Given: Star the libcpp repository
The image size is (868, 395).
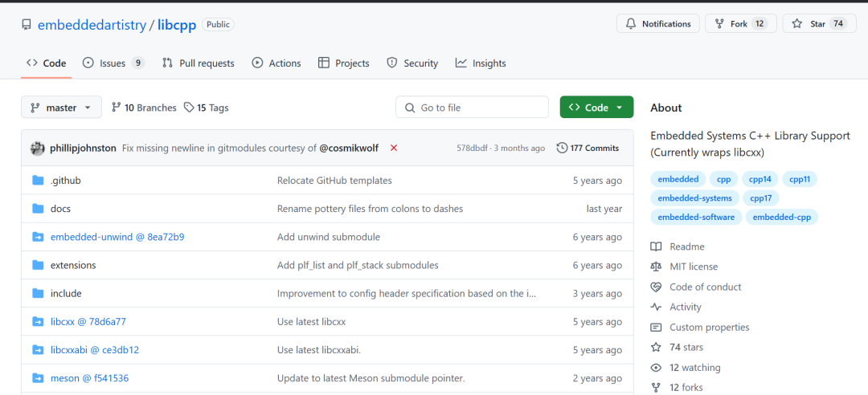Looking at the screenshot, I should [819, 24].
